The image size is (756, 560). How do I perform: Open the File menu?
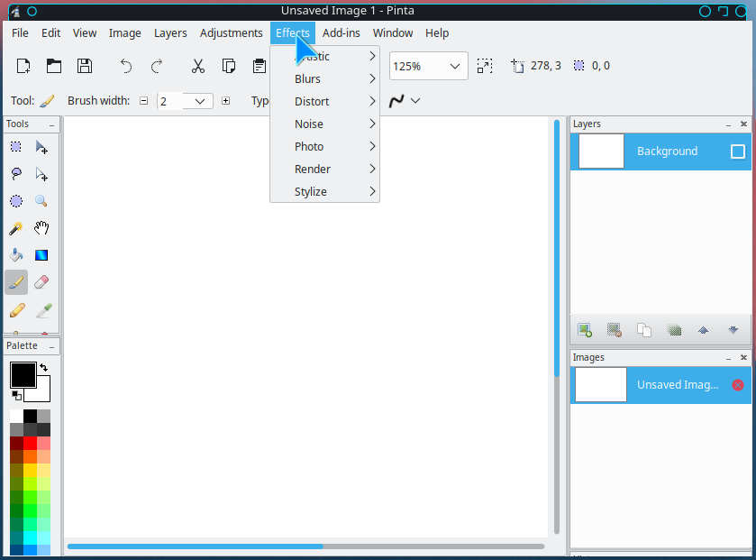point(20,32)
